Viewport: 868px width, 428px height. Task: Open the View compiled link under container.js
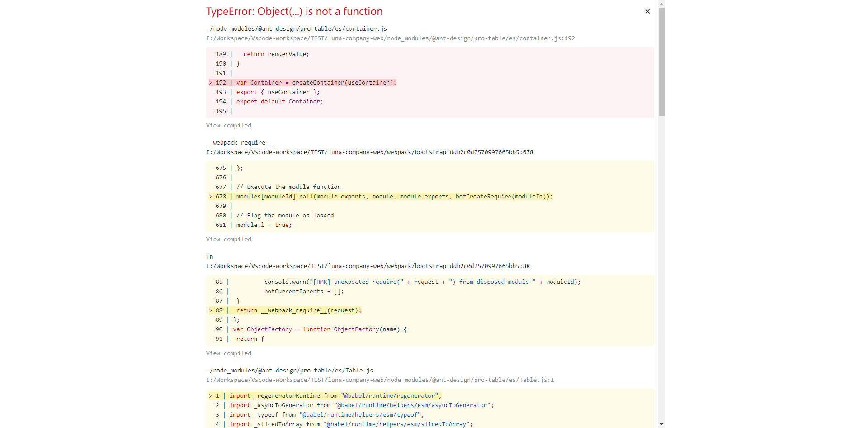point(228,125)
